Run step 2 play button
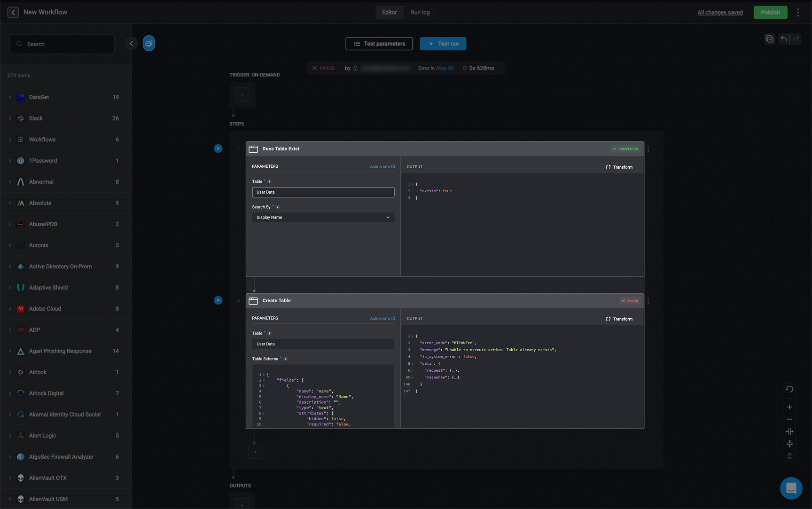812x509 pixels. [218, 300]
